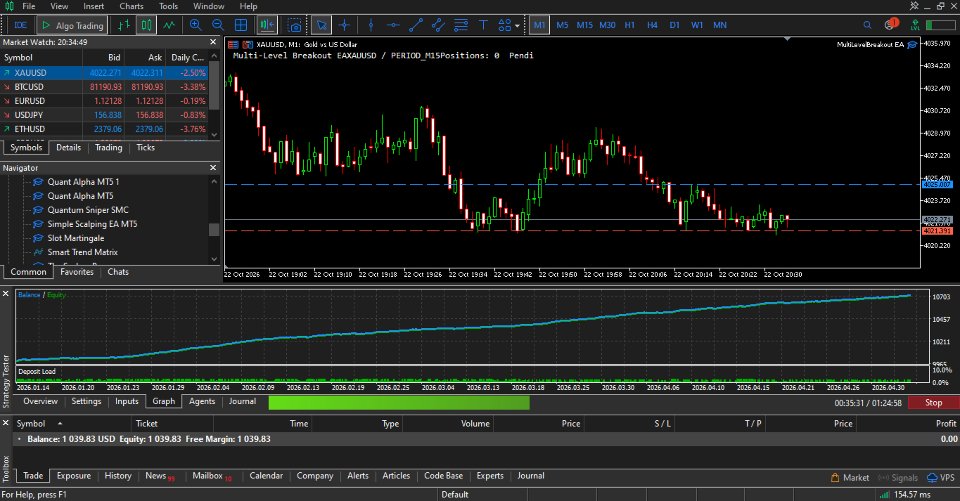Select the H1 timeframe
This screenshot has width=960, height=501.
click(x=630, y=25)
